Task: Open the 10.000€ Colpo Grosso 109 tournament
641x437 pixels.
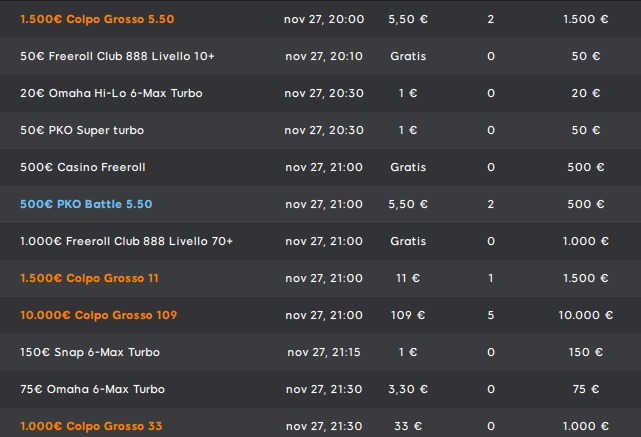Action: pyautogui.click(x=99, y=315)
